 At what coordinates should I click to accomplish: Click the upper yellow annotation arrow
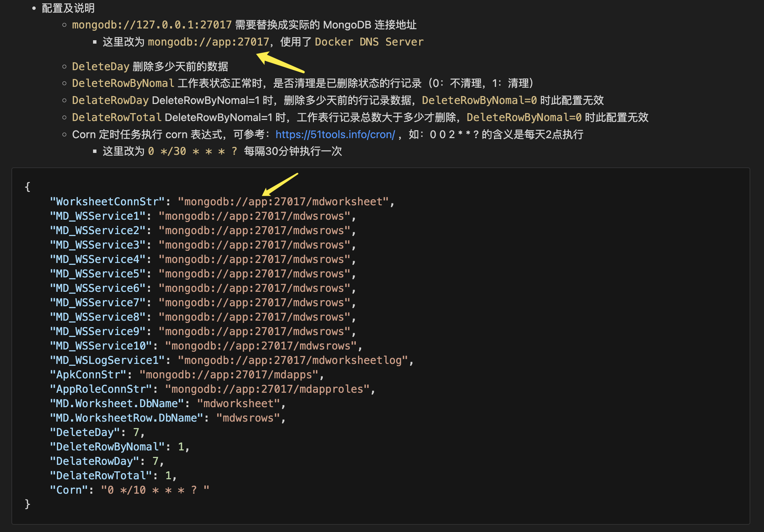(279, 62)
